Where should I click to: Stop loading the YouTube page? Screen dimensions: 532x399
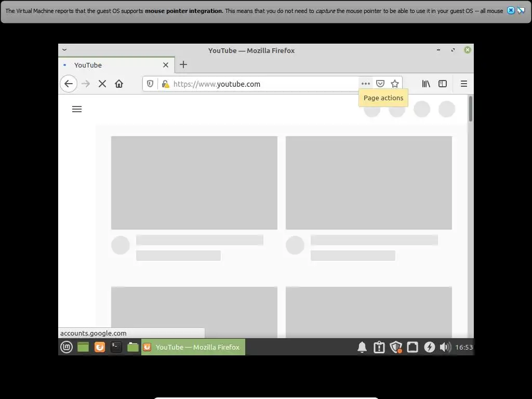pos(102,84)
